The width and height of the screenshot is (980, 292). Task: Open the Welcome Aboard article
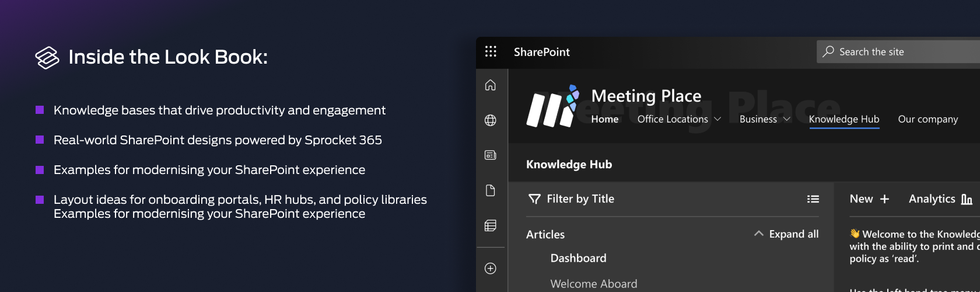tap(593, 284)
